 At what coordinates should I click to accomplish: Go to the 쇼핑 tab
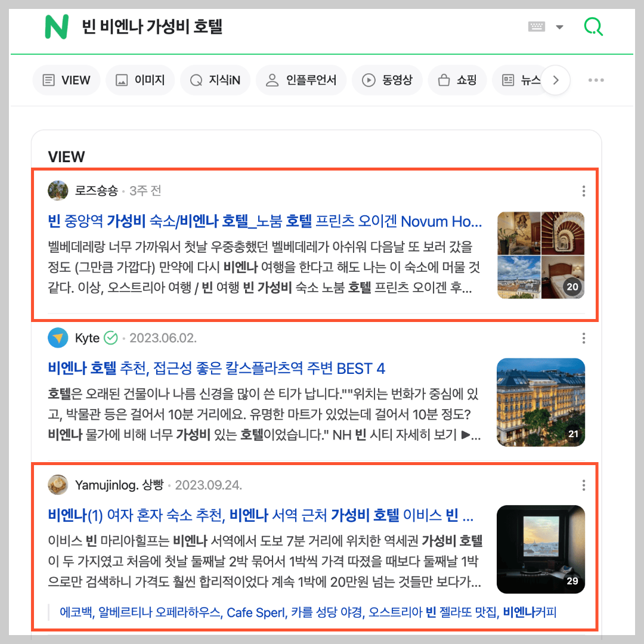457,80
